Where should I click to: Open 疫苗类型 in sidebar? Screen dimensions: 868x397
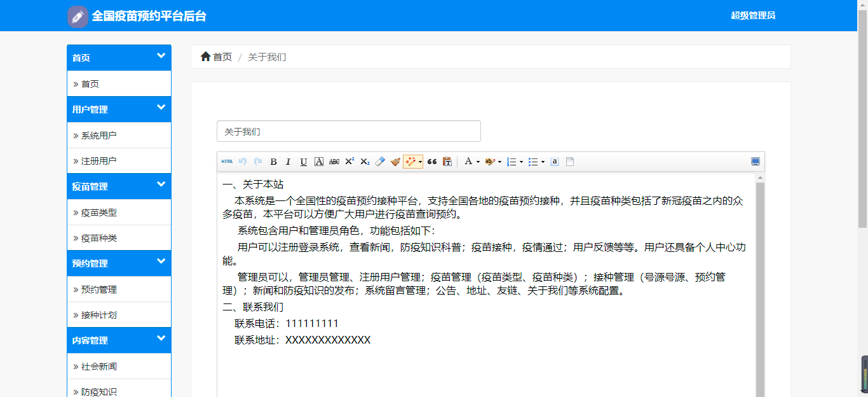pyautogui.click(x=119, y=212)
